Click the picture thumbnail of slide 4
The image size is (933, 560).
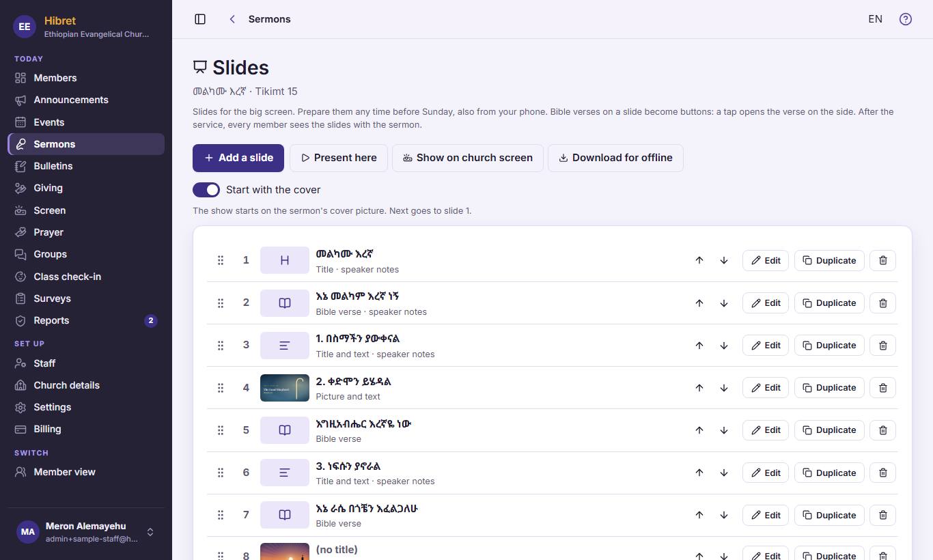point(285,388)
